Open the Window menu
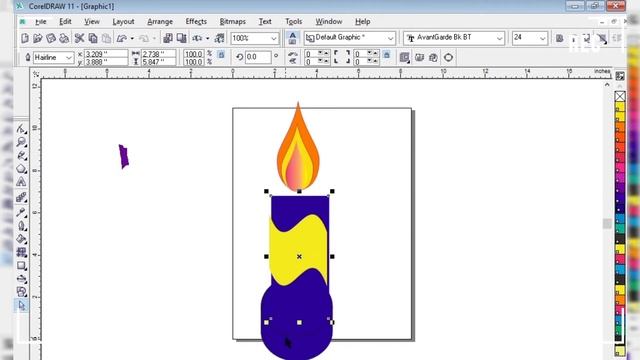 329,22
